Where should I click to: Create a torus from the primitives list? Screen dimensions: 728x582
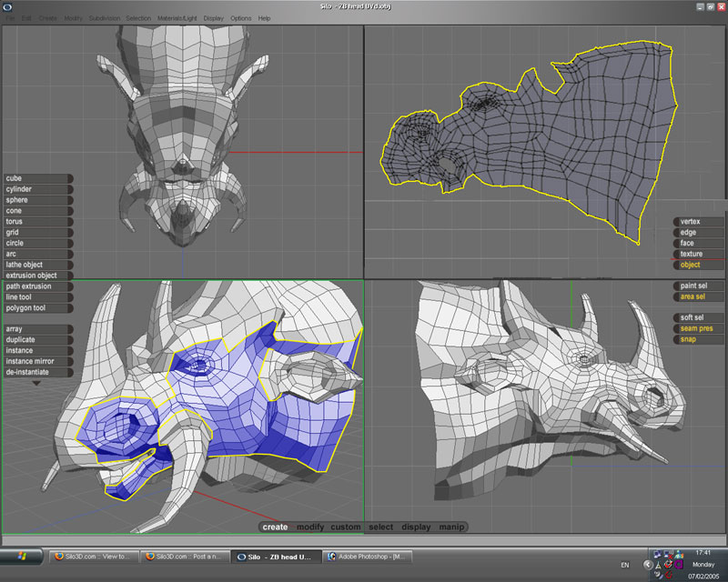[x=36, y=222]
